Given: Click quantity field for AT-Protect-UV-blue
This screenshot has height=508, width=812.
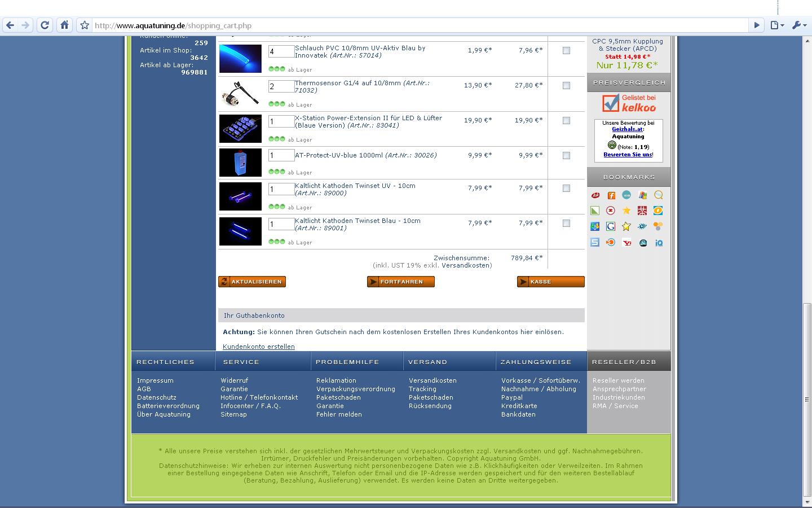Looking at the screenshot, I should 281,155.
